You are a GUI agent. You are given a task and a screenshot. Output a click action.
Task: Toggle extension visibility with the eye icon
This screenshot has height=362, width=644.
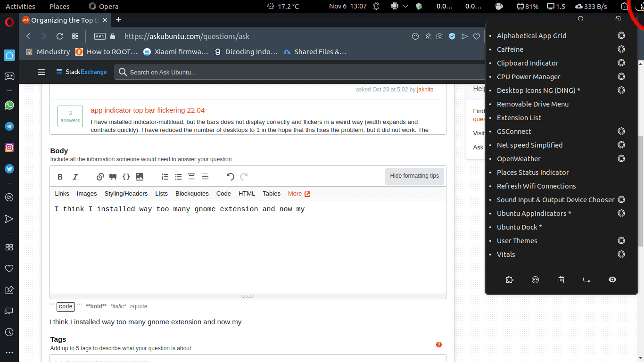tap(612, 280)
